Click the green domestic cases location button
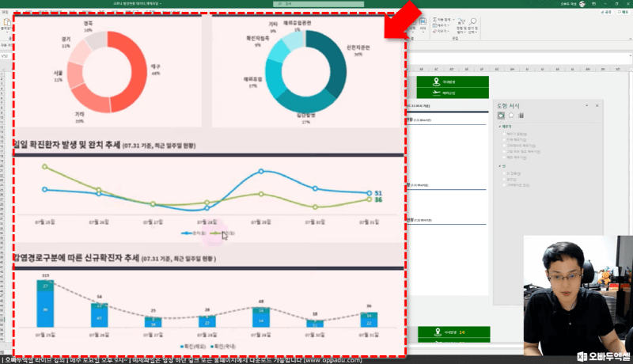 point(447,82)
